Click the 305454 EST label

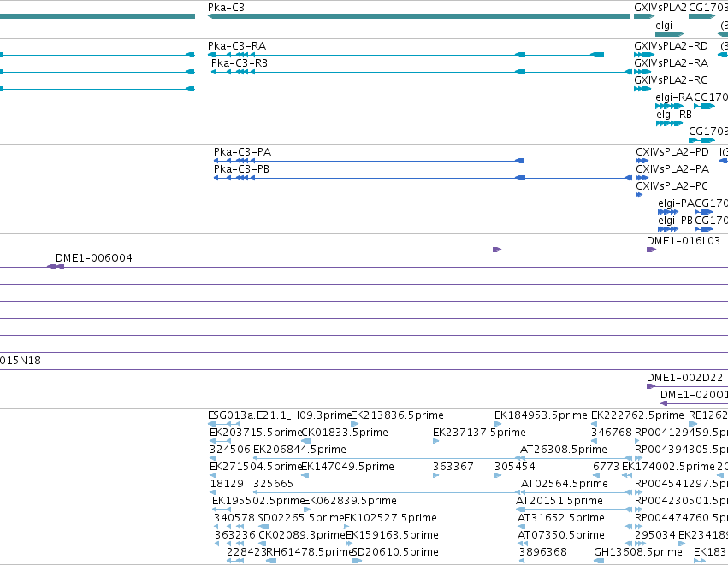click(515, 467)
